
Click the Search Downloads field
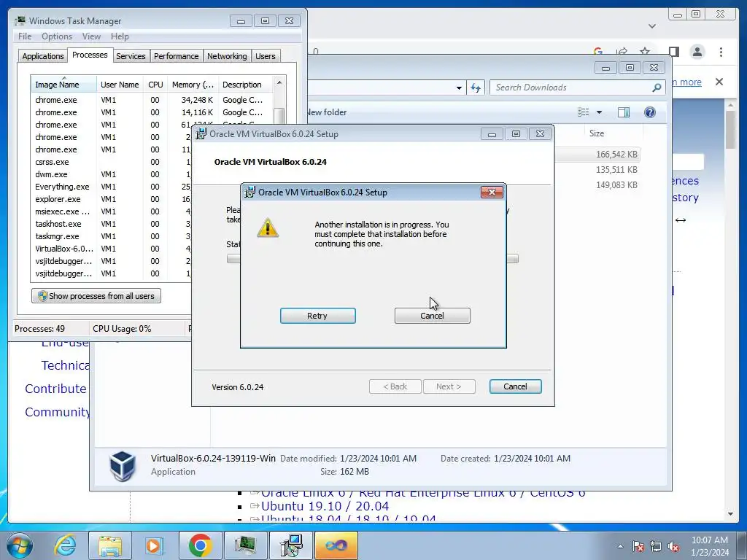click(x=577, y=87)
